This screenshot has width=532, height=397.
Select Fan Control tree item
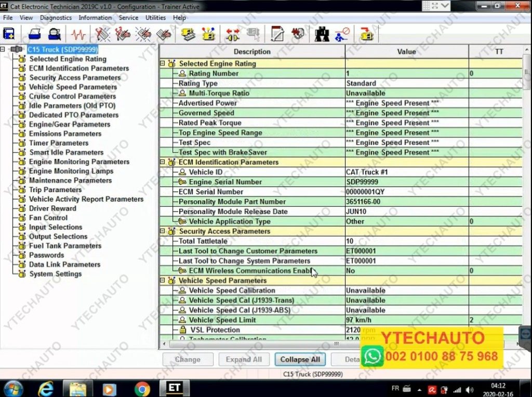(x=48, y=217)
